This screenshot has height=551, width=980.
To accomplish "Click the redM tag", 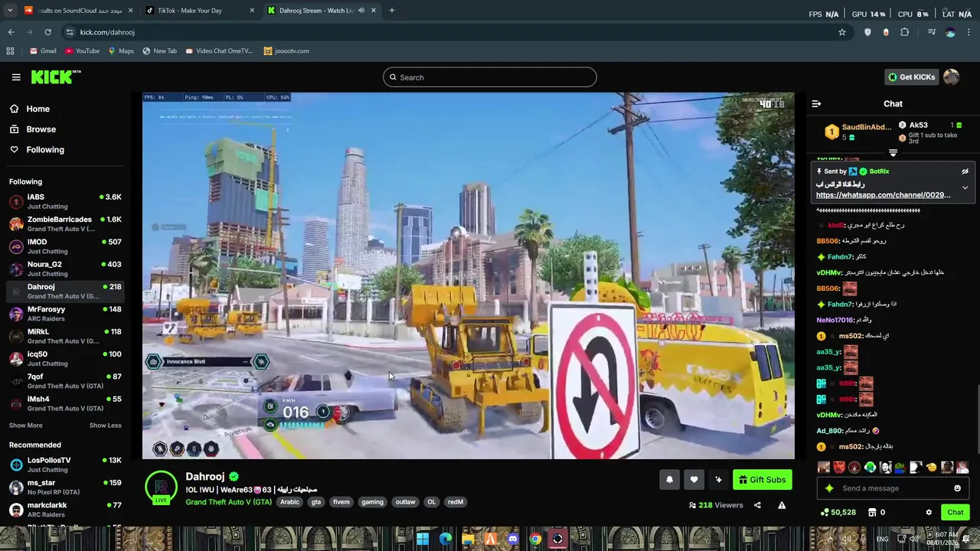I will click(456, 502).
